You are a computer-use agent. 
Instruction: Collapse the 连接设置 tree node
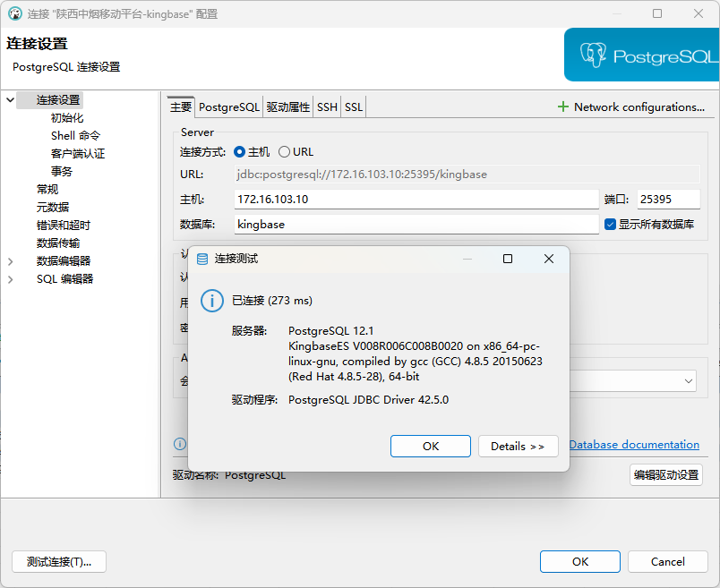(10, 99)
